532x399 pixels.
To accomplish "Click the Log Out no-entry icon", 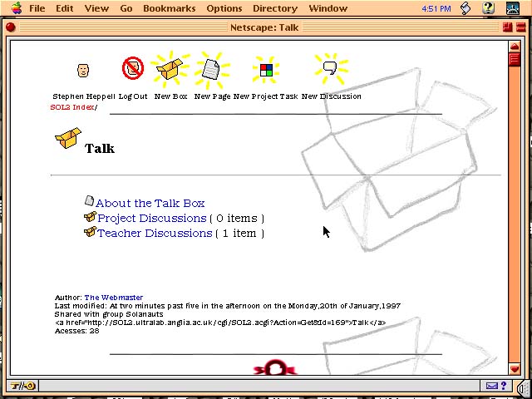I will pyautogui.click(x=133, y=68).
